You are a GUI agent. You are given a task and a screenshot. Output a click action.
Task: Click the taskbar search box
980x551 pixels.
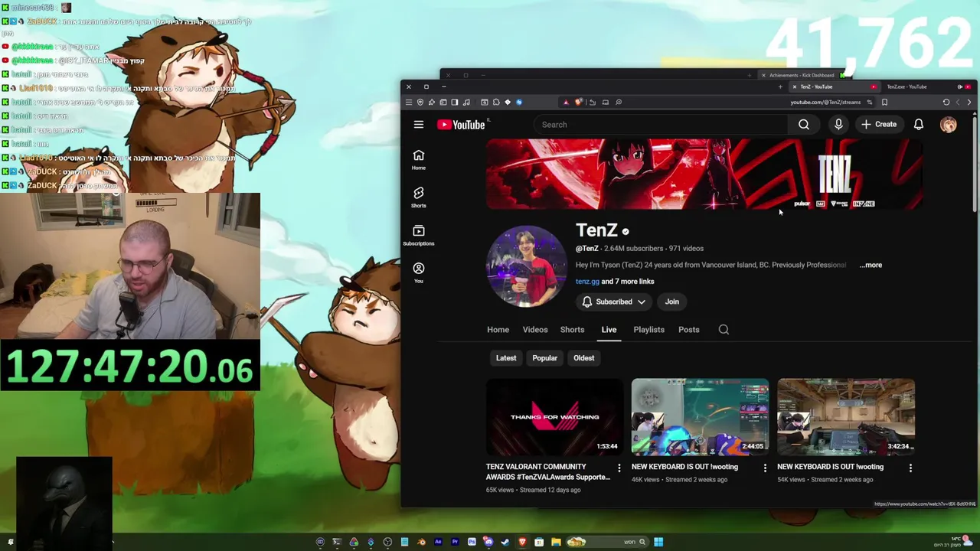point(608,542)
